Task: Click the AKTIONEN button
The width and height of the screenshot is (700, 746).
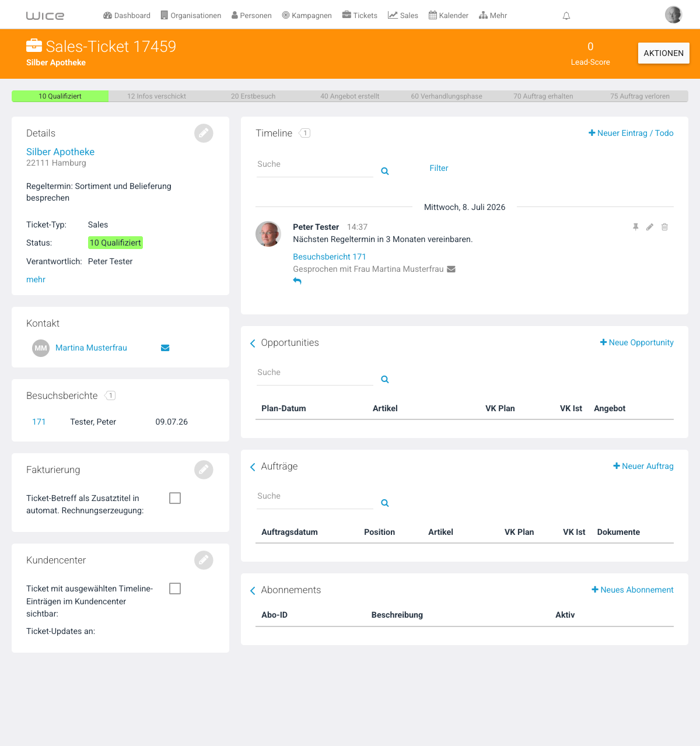Action: click(664, 53)
